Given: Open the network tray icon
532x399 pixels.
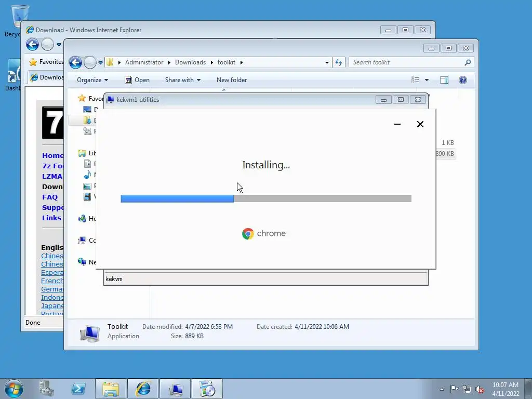Looking at the screenshot, I should tap(467, 389).
